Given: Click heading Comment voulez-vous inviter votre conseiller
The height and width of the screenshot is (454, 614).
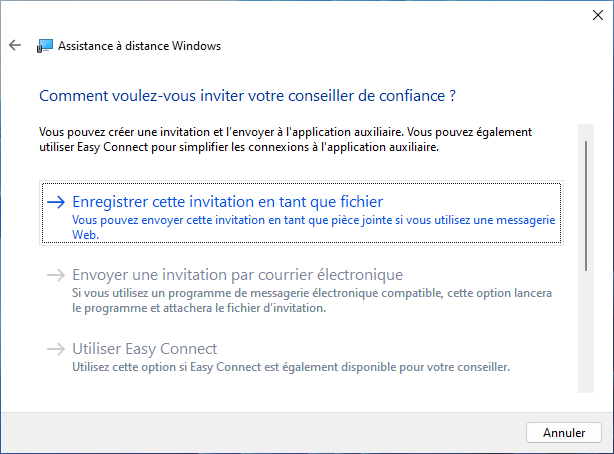Looking at the screenshot, I should pos(247,96).
